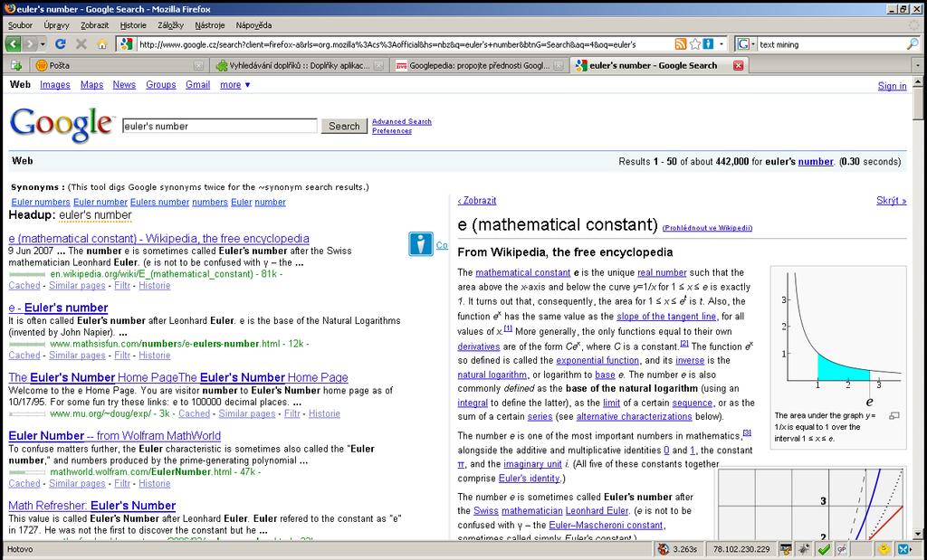Open the Soubor menu
This screenshot has width=927, height=560.
pos(20,25)
